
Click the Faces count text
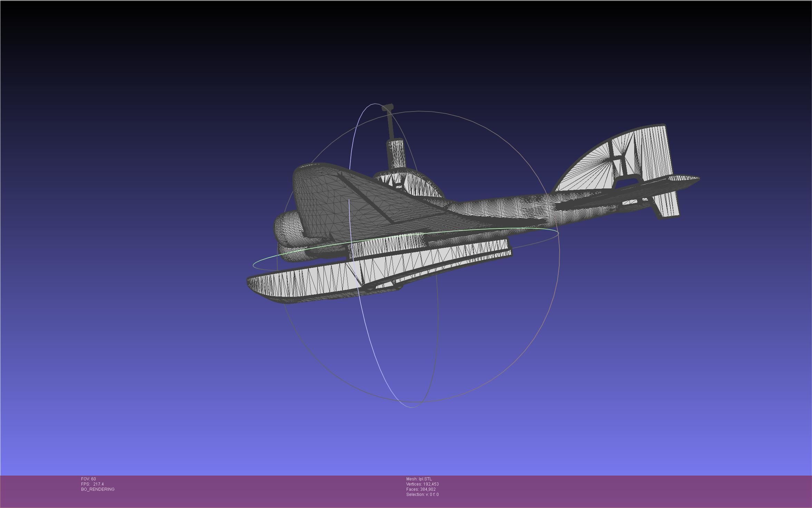click(421, 489)
